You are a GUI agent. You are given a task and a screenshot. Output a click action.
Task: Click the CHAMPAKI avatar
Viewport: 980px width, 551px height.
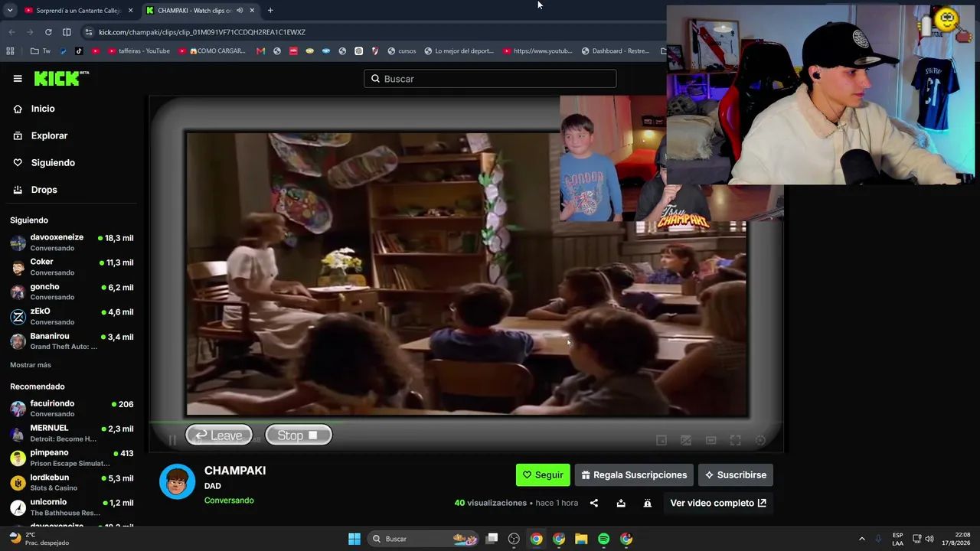point(177,481)
